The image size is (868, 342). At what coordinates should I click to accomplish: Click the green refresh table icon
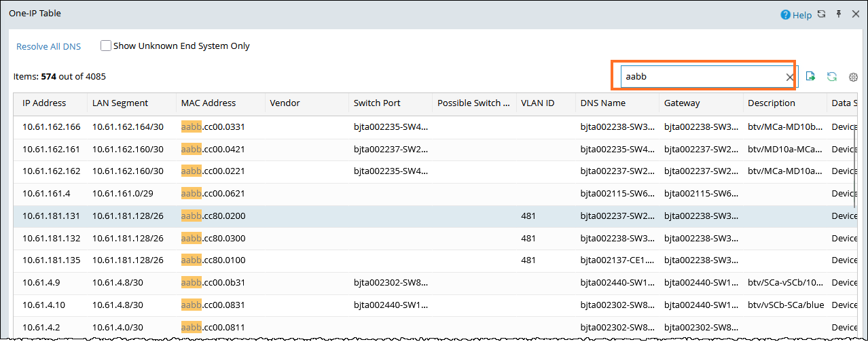click(831, 77)
